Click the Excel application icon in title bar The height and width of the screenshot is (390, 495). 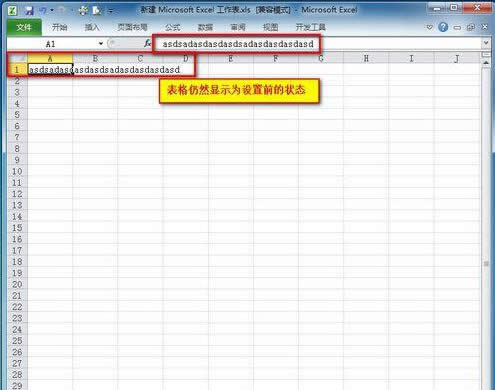pyautogui.click(x=13, y=10)
